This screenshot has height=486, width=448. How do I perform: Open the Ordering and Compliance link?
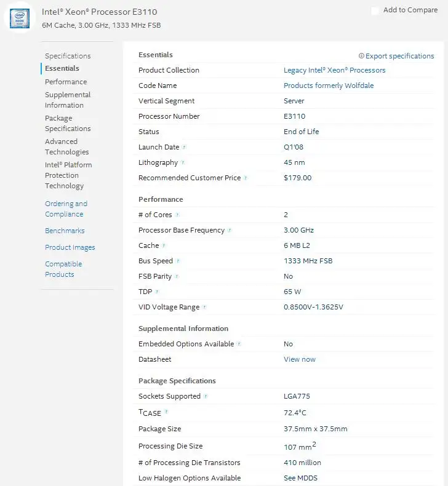(66, 209)
